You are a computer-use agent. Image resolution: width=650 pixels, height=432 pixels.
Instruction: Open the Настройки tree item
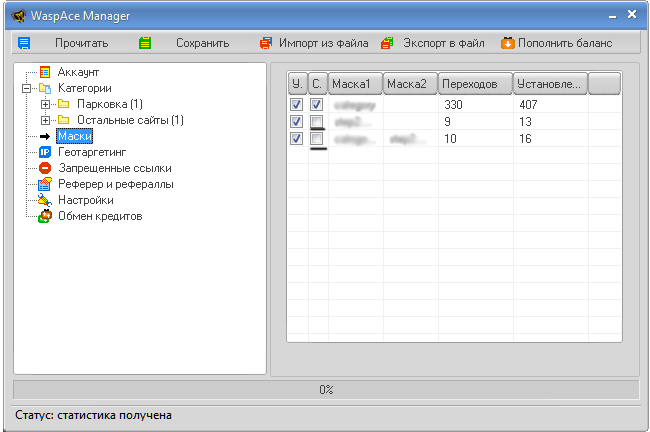point(85,200)
